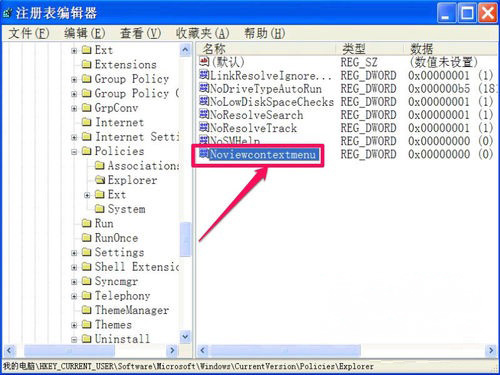Screen dimensions: 500x375
Task: Click the Noviewcontextmenu DWORD icon
Action: click(x=204, y=154)
